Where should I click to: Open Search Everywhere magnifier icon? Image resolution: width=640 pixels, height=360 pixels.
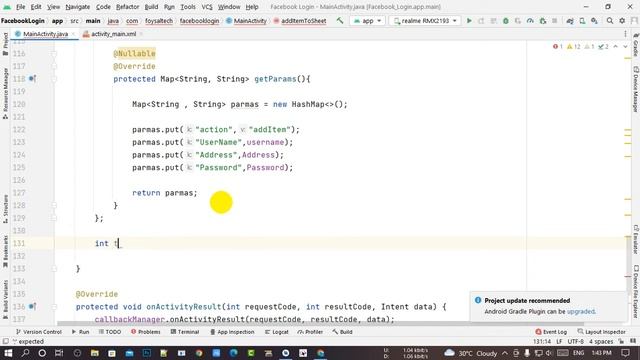point(610,20)
